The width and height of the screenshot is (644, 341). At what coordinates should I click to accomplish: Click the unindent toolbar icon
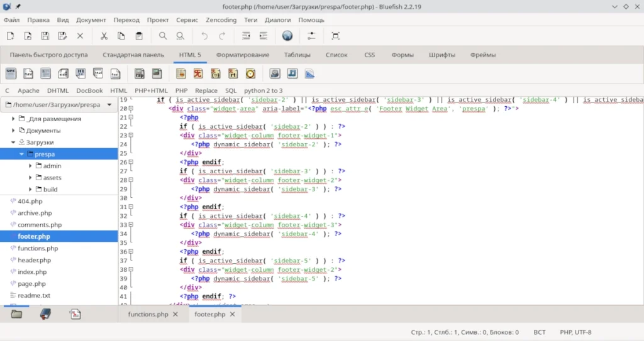click(246, 36)
